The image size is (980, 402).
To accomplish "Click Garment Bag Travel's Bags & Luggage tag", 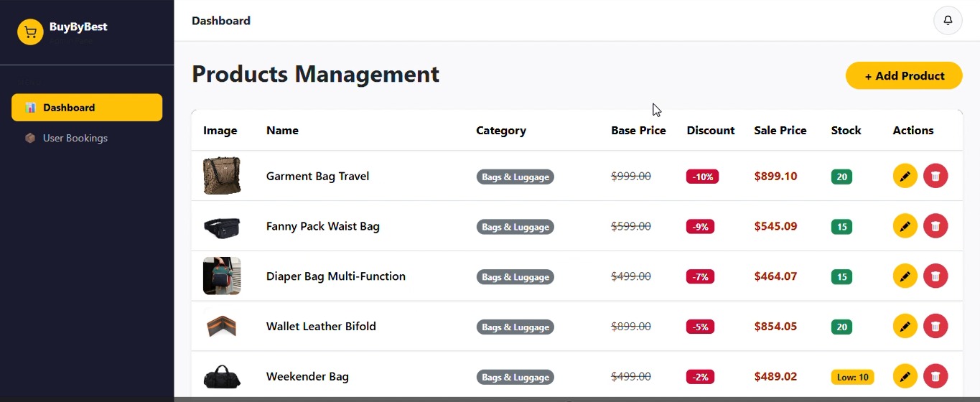I will click(515, 177).
